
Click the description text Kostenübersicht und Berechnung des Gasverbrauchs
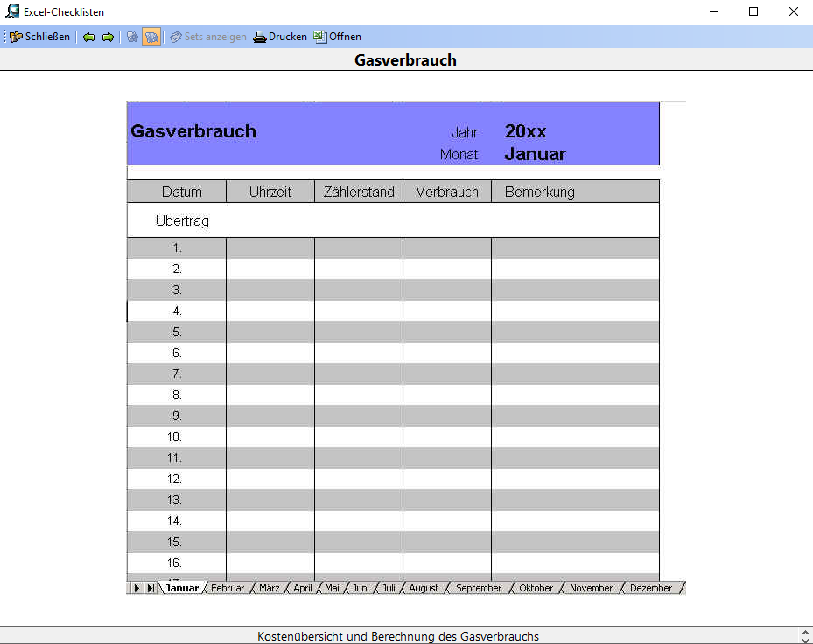point(398,636)
